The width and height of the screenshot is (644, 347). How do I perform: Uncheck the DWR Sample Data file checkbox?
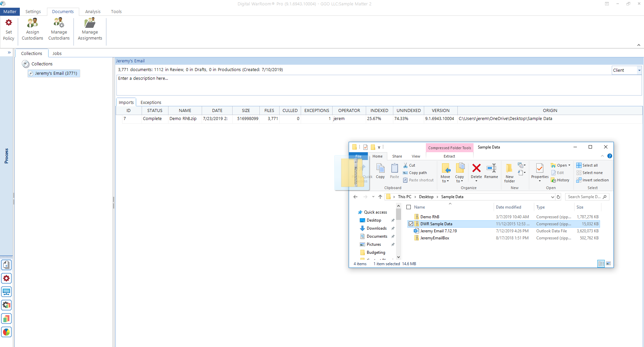[x=411, y=224]
